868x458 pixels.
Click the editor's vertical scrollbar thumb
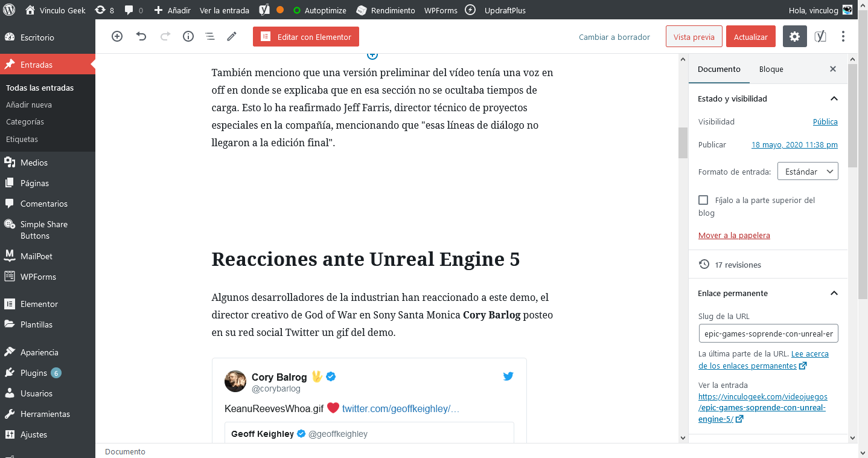coord(683,143)
